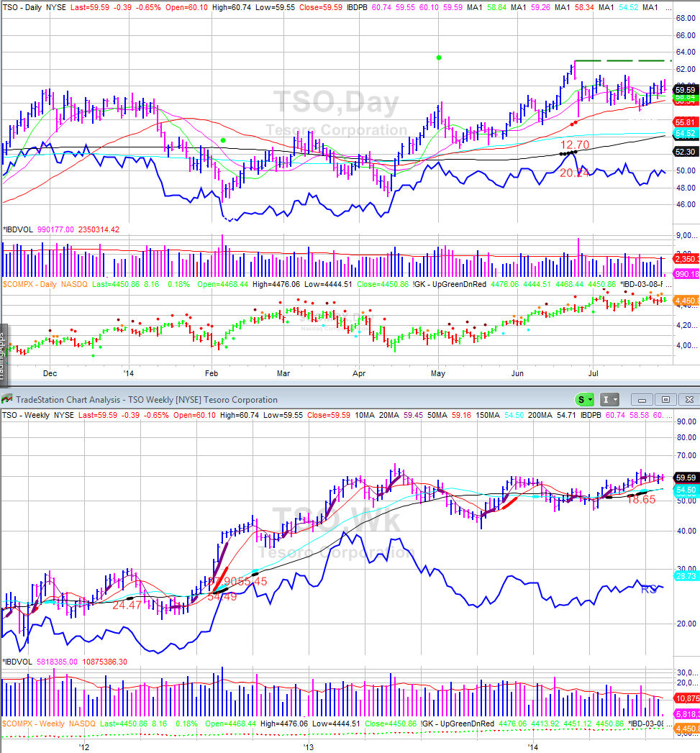Click the red 55.81 moving average marker
Viewport: 700px width, 753px height.
686,122
